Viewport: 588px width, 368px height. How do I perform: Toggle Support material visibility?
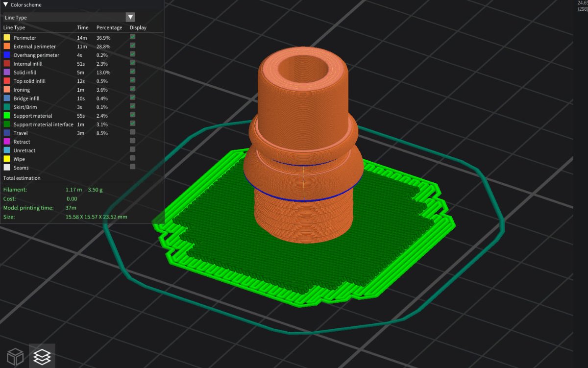[132, 116]
